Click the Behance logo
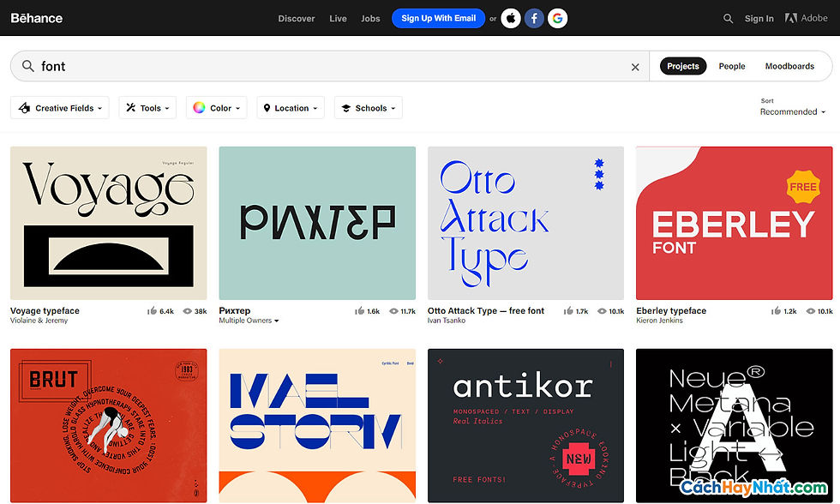 tap(36, 18)
